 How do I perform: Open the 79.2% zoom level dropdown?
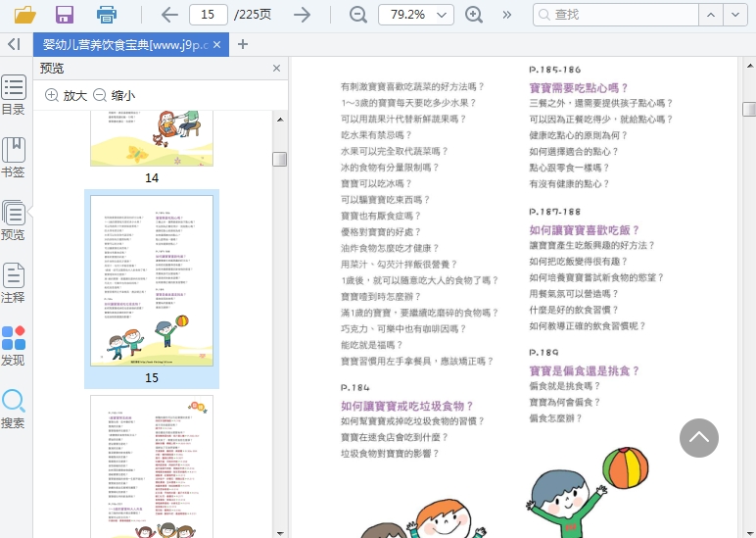(x=443, y=15)
